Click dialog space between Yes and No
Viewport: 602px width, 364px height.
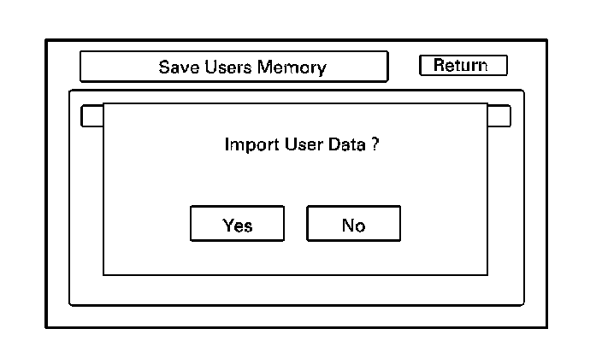pos(293,225)
